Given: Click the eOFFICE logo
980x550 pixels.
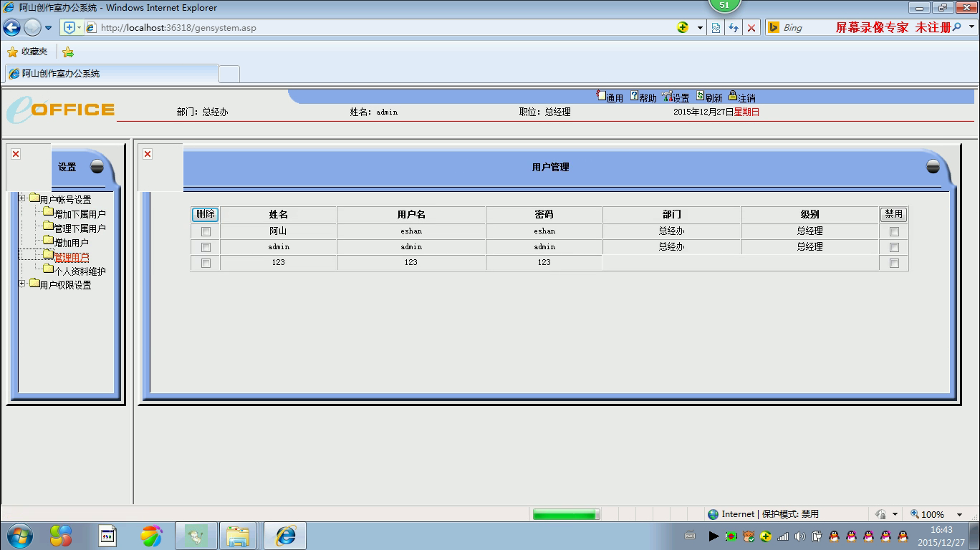Looking at the screenshot, I should [60, 109].
